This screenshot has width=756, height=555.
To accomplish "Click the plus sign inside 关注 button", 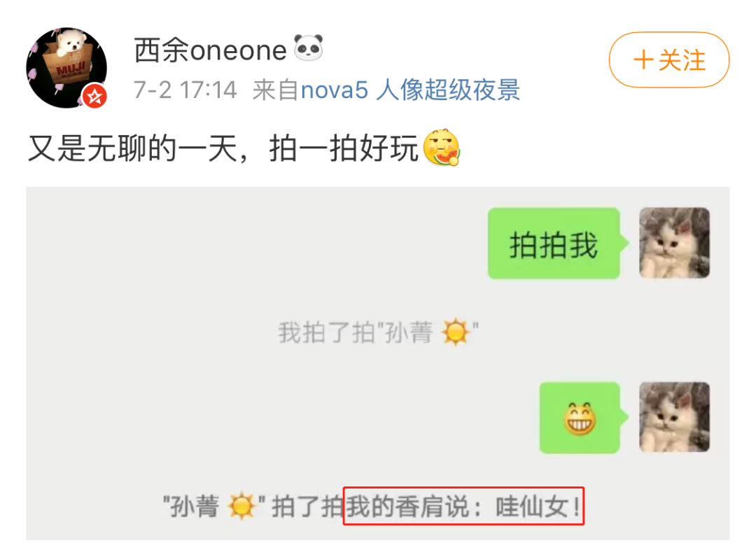I will pyautogui.click(x=643, y=60).
